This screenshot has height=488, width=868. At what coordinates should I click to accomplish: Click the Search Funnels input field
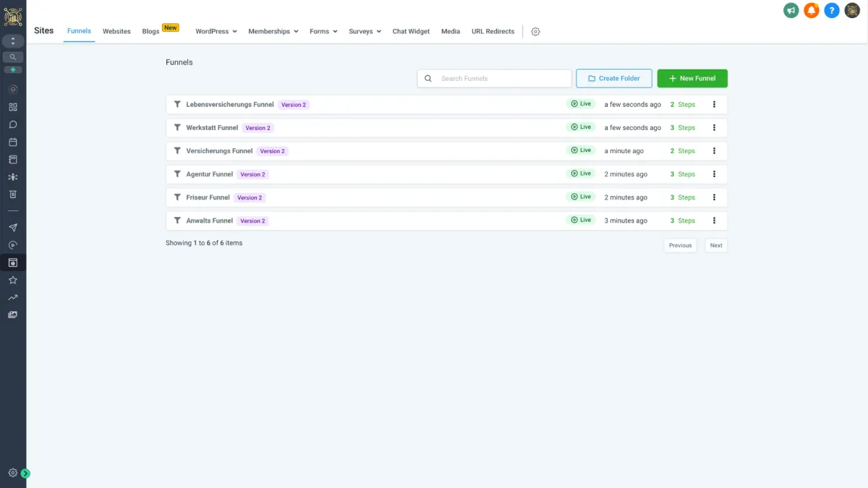coord(495,78)
